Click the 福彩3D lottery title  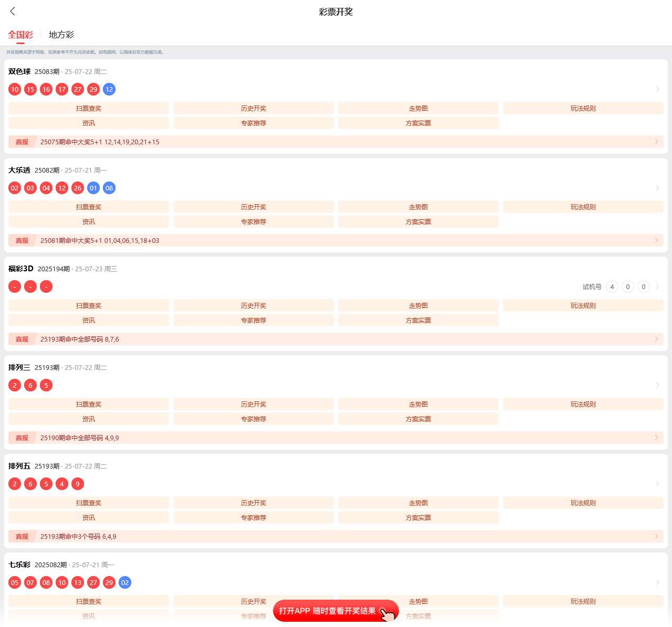click(21, 269)
